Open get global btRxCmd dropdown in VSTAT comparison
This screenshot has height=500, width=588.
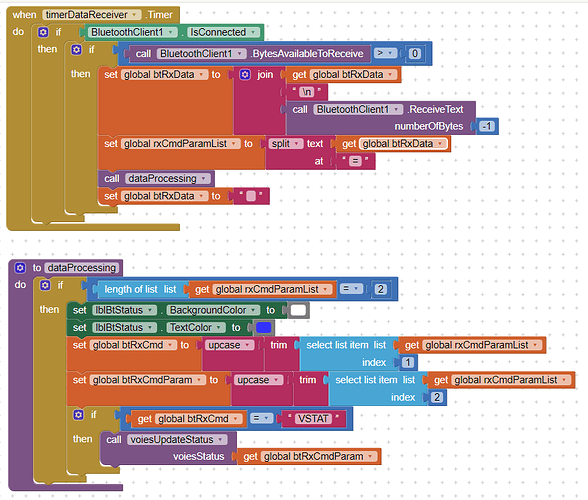coord(236,419)
